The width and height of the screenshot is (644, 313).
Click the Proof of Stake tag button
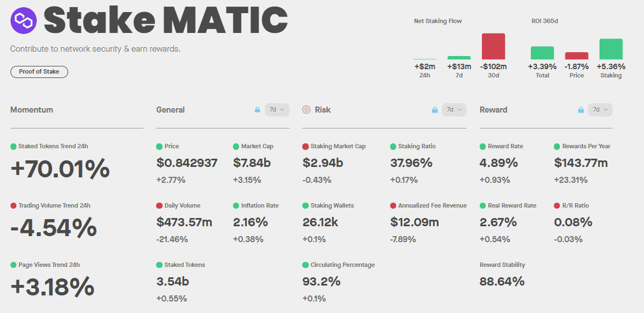pyautogui.click(x=39, y=72)
